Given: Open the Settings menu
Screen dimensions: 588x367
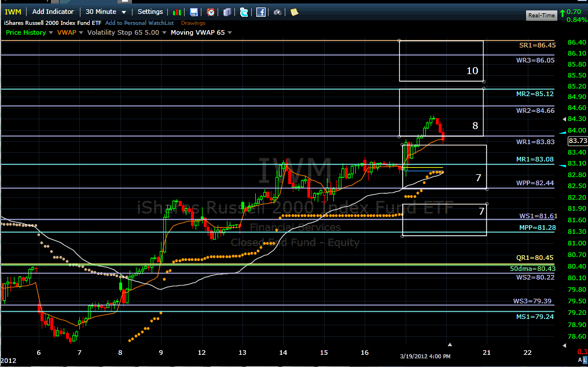Looking at the screenshot, I should pos(150,12).
